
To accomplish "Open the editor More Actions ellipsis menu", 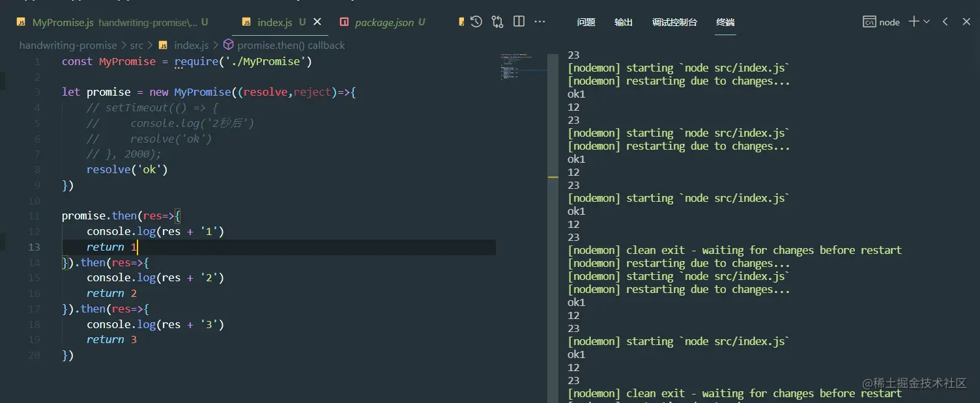I will coord(540,21).
